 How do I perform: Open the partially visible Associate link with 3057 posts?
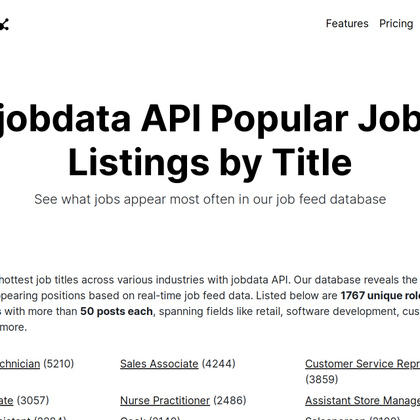point(7,400)
